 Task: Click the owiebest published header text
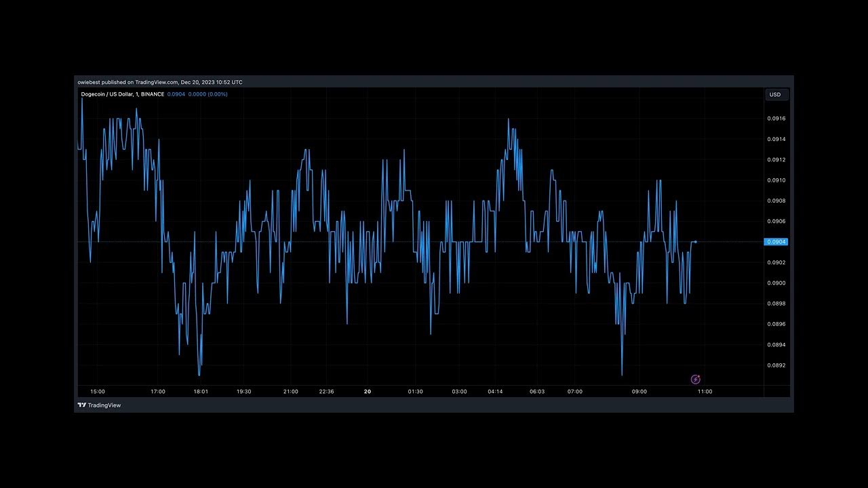point(159,82)
